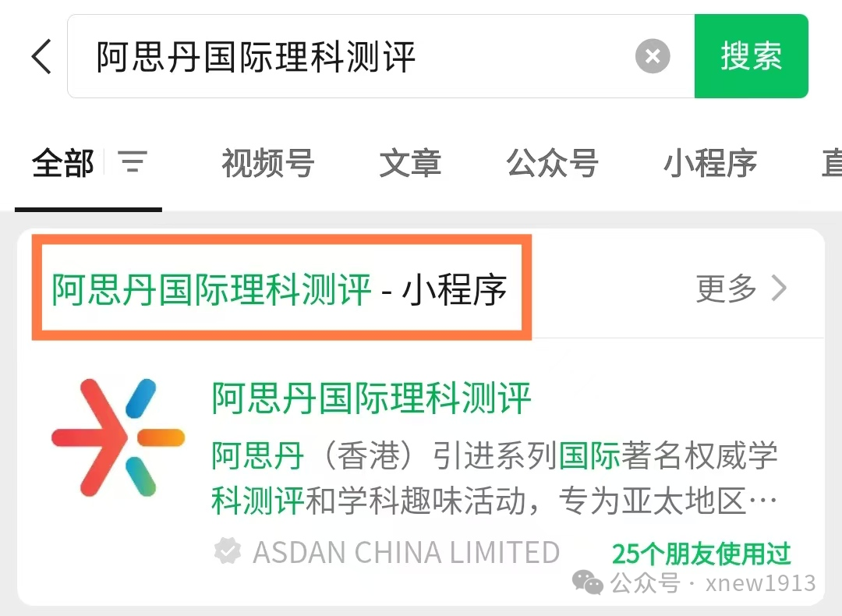Switch to the 小程序 tab

[710, 163]
